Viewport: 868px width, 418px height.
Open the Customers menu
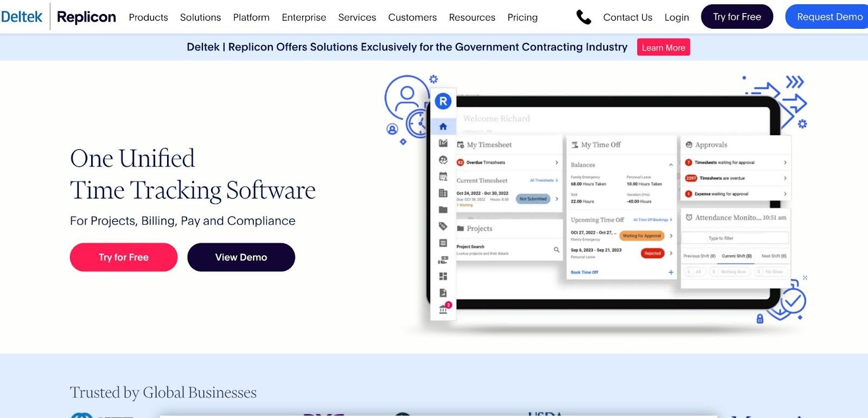pos(412,17)
